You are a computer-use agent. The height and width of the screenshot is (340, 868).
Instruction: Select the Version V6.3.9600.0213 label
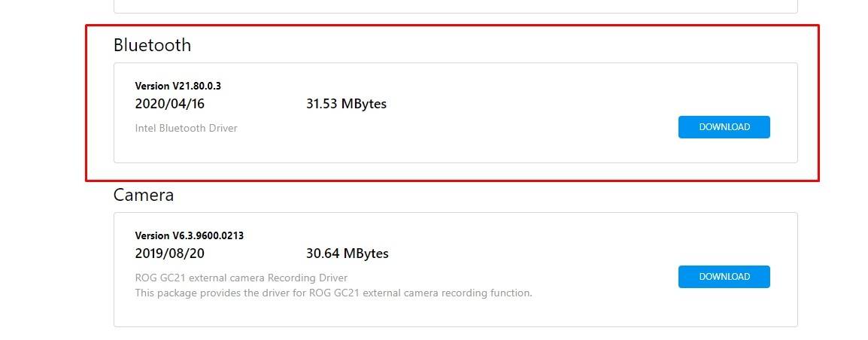[x=190, y=235]
